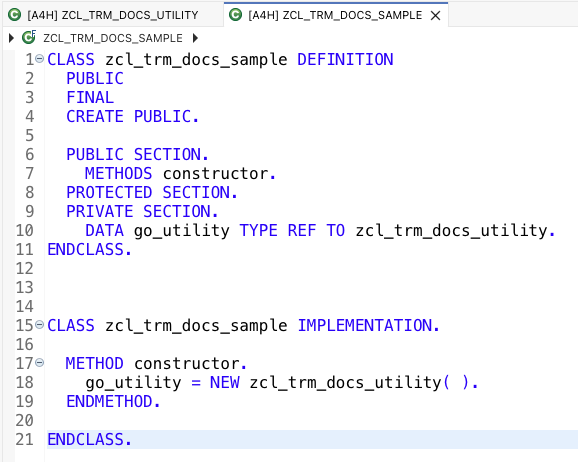578x462 pixels.
Task: Collapse the class DEFINITION fold at line 1
Action: pos(39,59)
